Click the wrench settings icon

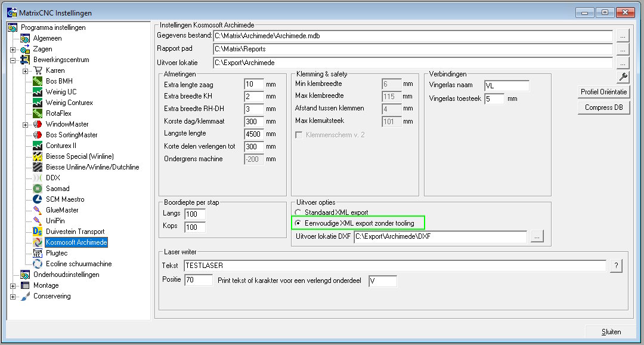tap(623, 77)
